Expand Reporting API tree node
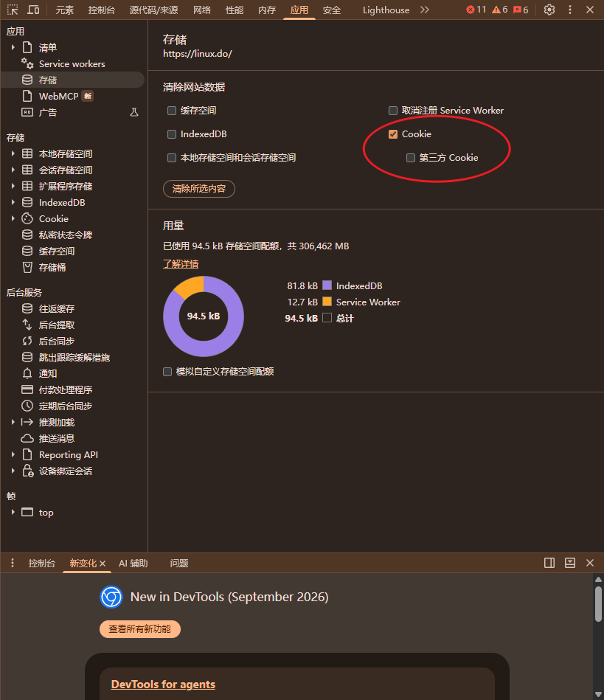Viewport: 604px width, 700px height. [x=13, y=454]
